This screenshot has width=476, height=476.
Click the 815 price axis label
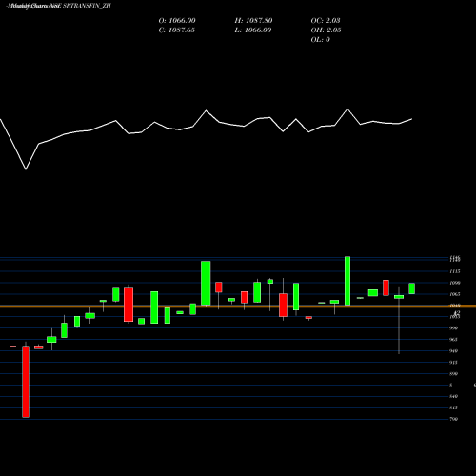click(x=454, y=407)
